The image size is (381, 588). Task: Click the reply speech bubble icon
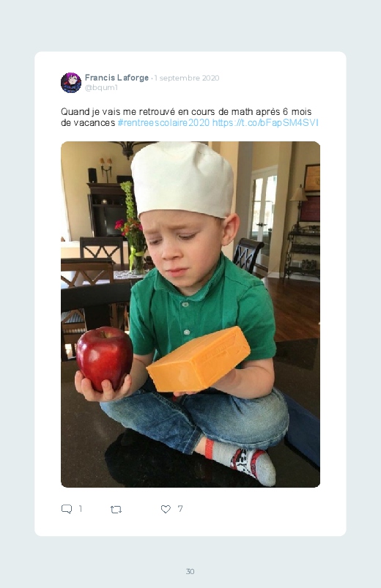click(67, 509)
